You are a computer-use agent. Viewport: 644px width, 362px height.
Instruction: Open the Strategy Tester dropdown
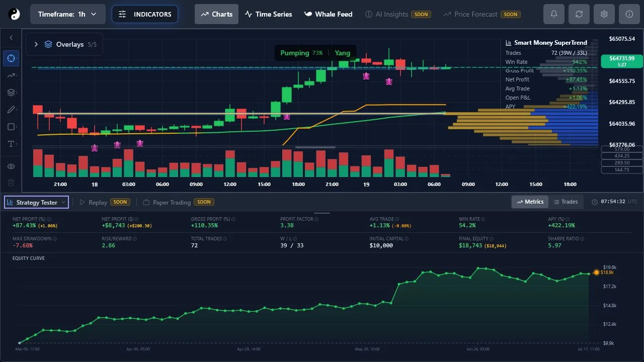36,202
